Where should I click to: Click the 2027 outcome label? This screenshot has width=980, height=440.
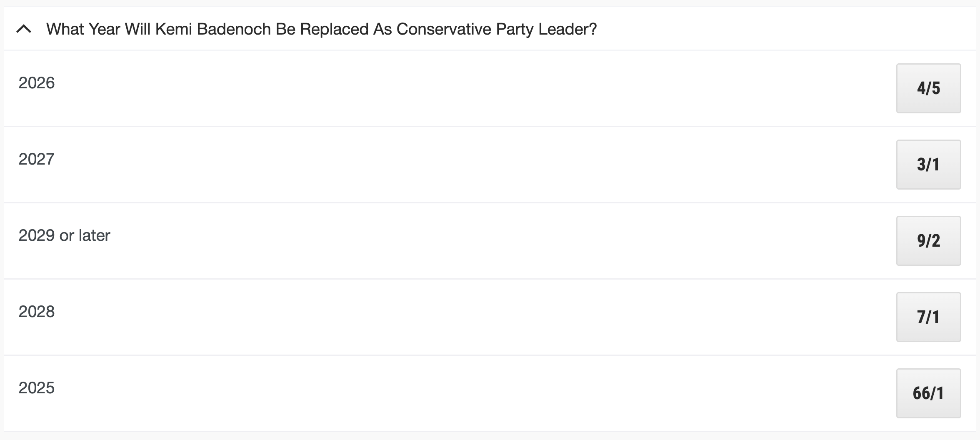coord(37,159)
